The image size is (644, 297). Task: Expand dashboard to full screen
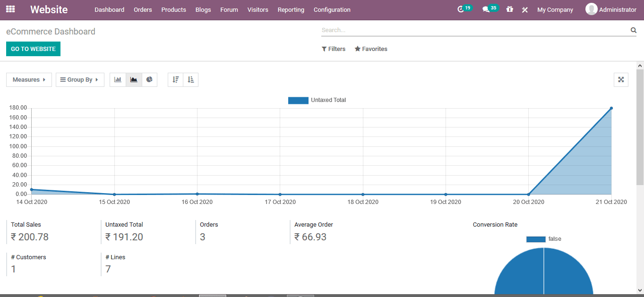click(621, 80)
